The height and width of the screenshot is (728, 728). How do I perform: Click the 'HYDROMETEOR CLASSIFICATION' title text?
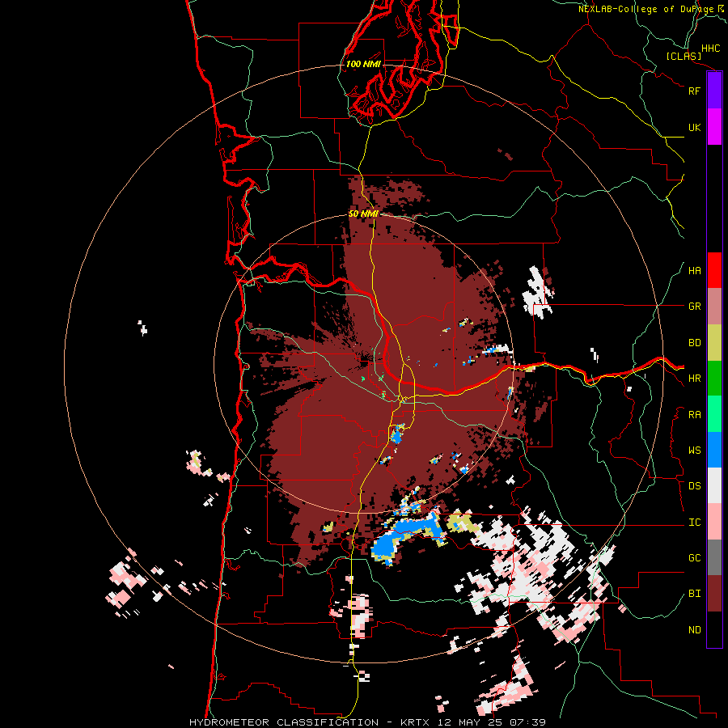coord(284,722)
